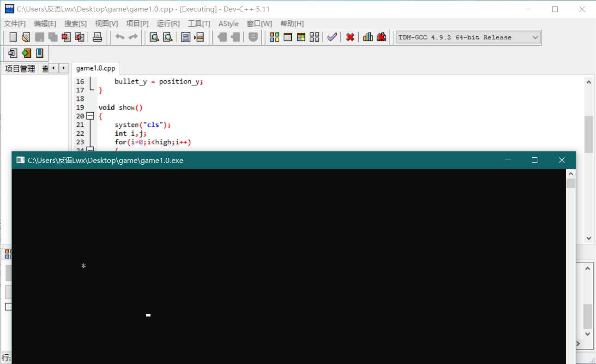The height and width of the screenshot is (364, 596).
Task: Click the for(i=0;i<high;i++) line
Action: coord(153,142)
